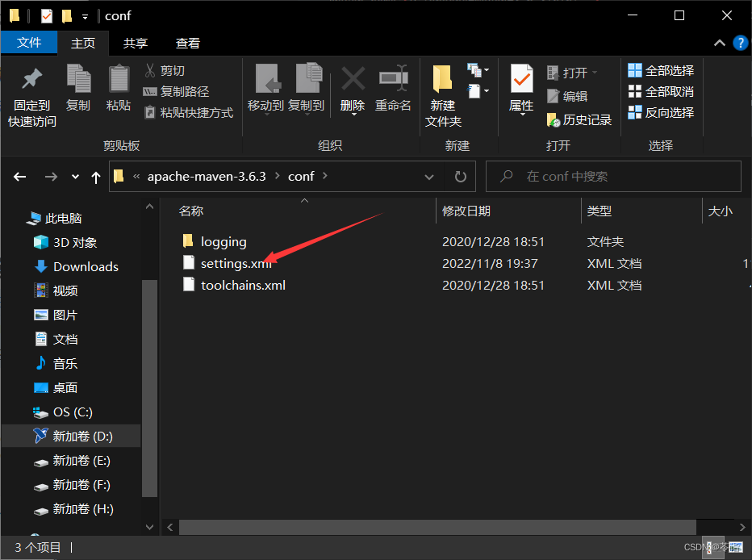Viewport: 752px width, 560px height.
Task: Expand the address bar history dropdown
Action: 429,177
